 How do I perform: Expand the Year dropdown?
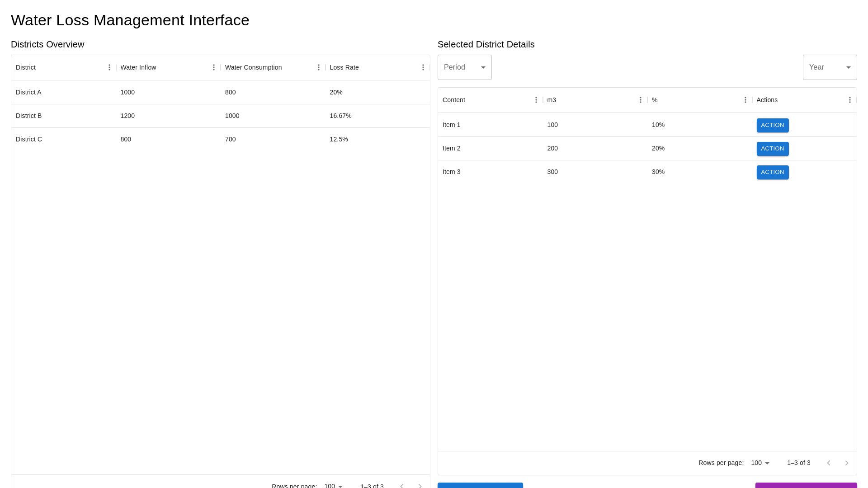pyautogui.click(x=830, y=67)
